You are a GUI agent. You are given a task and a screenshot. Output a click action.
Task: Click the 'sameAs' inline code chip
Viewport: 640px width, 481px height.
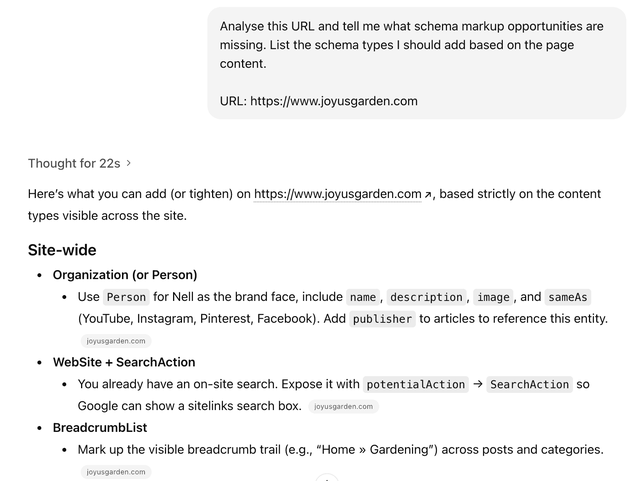coord(567,297)
